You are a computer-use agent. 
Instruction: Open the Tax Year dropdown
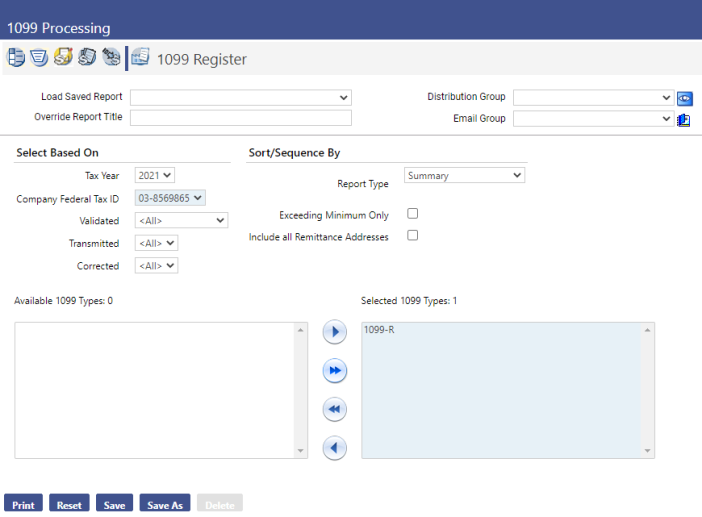pos(155,176)
